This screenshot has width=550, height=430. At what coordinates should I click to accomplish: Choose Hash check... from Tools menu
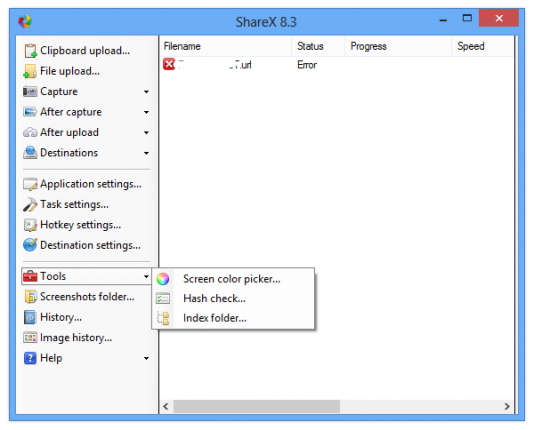coord(214,298)
